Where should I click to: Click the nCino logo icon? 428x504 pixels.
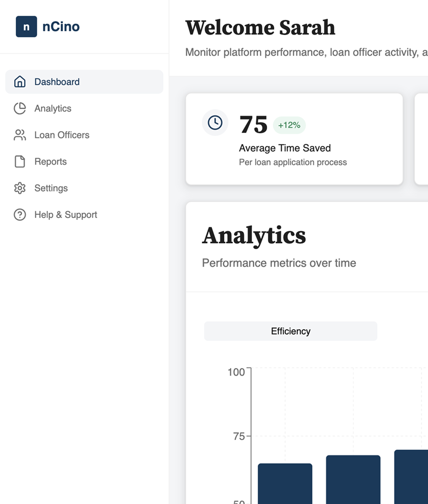[26, 27]
